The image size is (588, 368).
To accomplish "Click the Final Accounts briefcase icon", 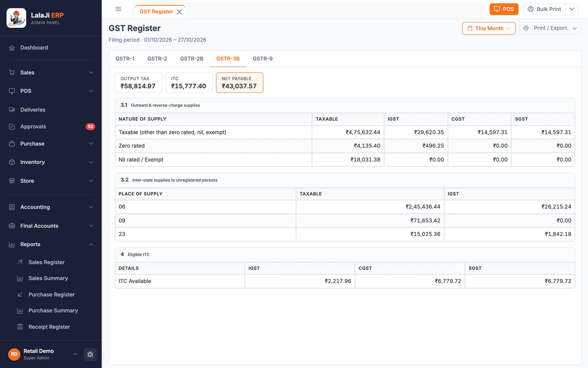I will pyautogui.click(x=12, y=226).
